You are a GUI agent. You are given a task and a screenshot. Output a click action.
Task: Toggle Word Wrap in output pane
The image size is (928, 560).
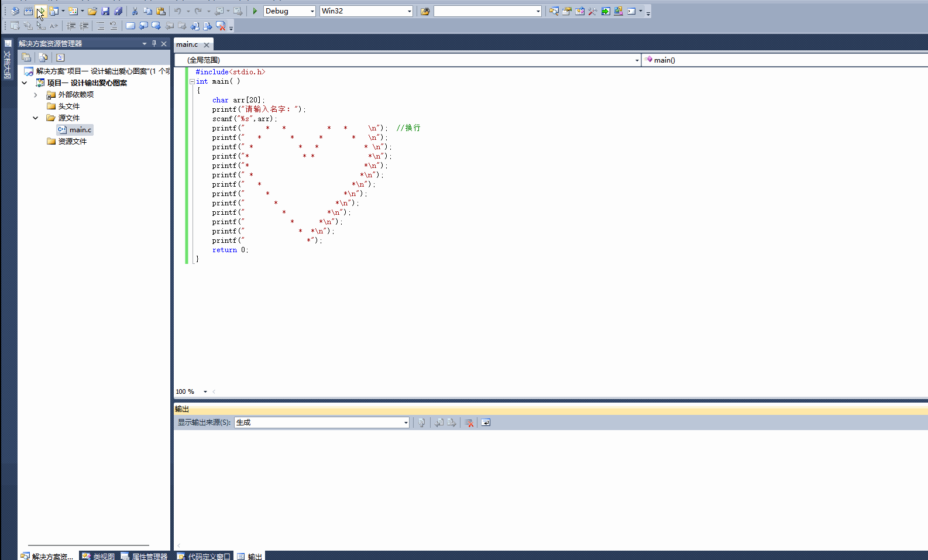(x=486, y=422)
